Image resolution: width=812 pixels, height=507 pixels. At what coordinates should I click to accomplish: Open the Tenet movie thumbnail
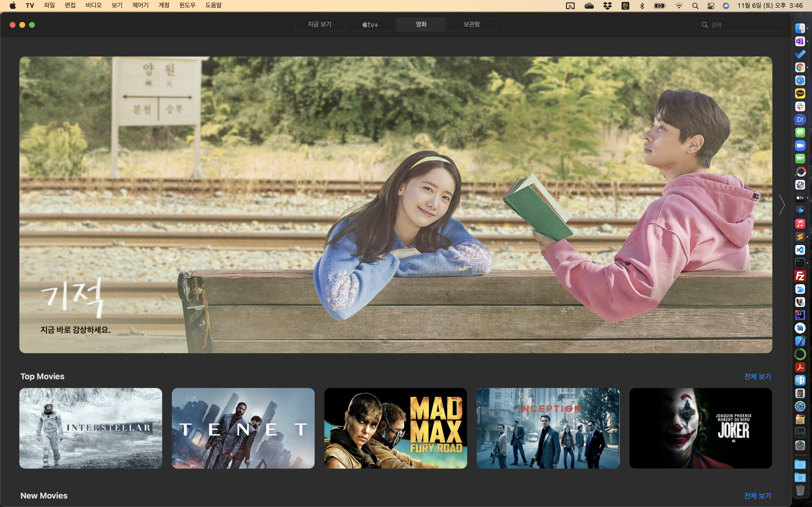pos(243,428)
